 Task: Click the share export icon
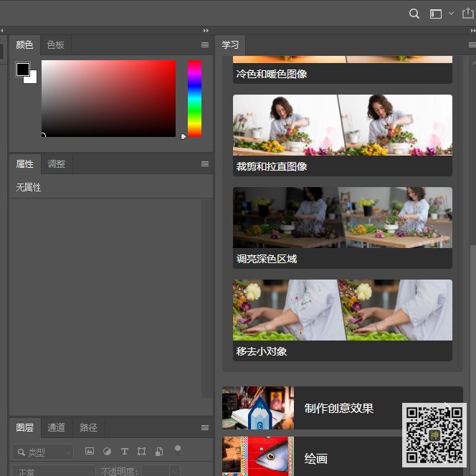click(x=468, y=14)
